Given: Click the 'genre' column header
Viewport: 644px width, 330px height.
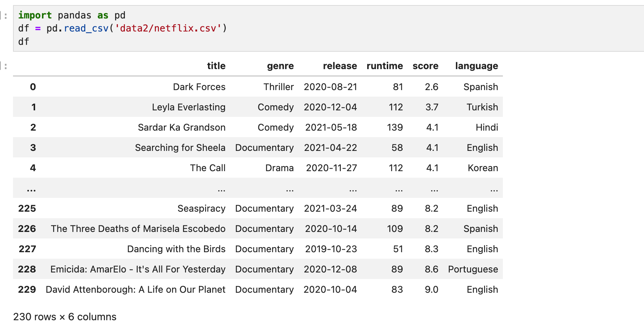Looking at the screenshot, I should [x=280, y=66].
